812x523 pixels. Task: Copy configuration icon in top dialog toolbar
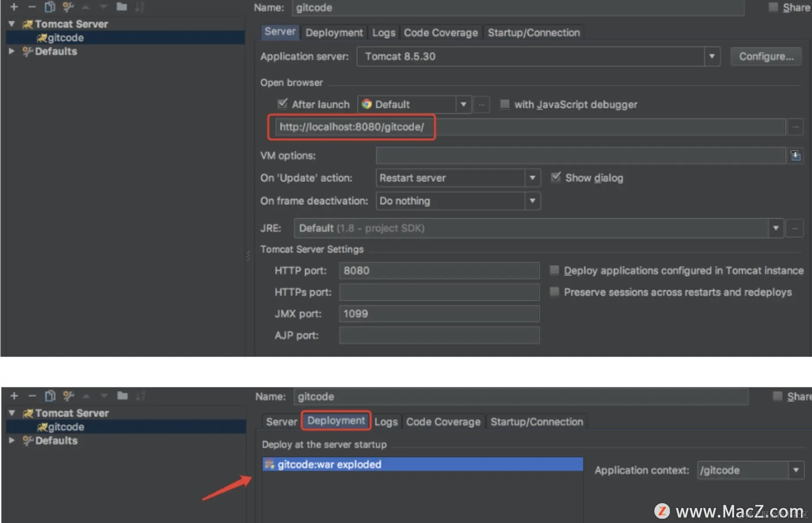click(50, 7)
